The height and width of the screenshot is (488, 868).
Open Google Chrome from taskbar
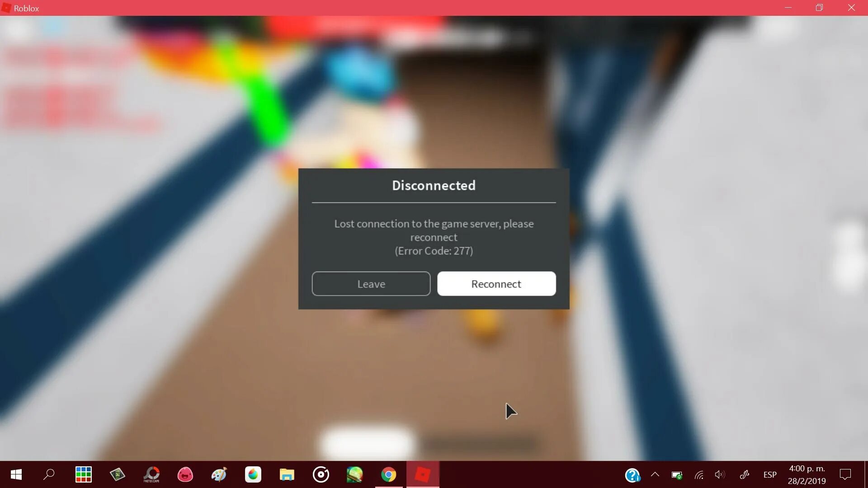389,474
